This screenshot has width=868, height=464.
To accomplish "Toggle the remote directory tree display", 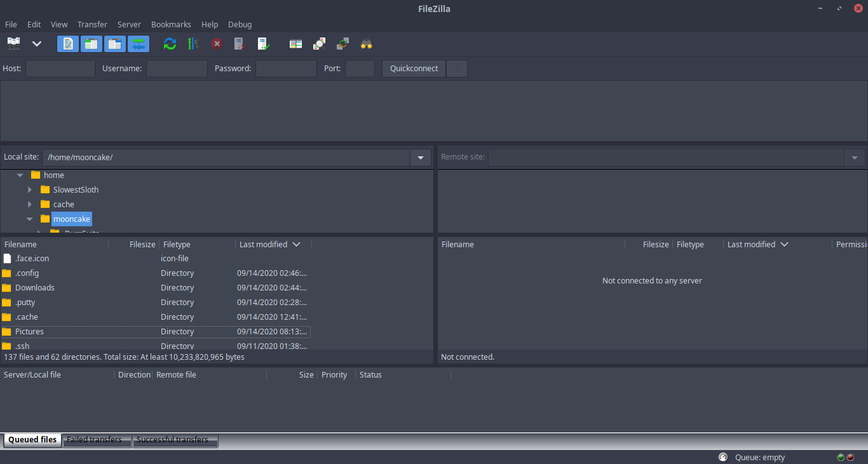I will [x=115, y=44].
